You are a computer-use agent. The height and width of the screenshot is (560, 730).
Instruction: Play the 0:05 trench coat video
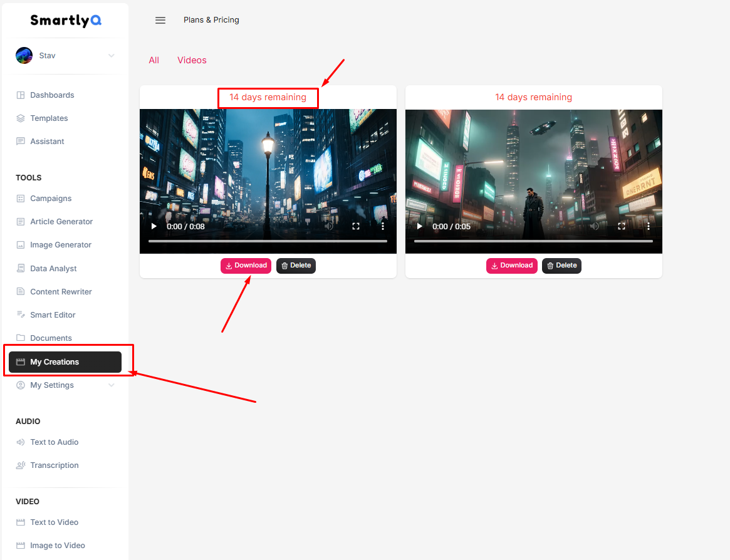click(x=419, y=226)
